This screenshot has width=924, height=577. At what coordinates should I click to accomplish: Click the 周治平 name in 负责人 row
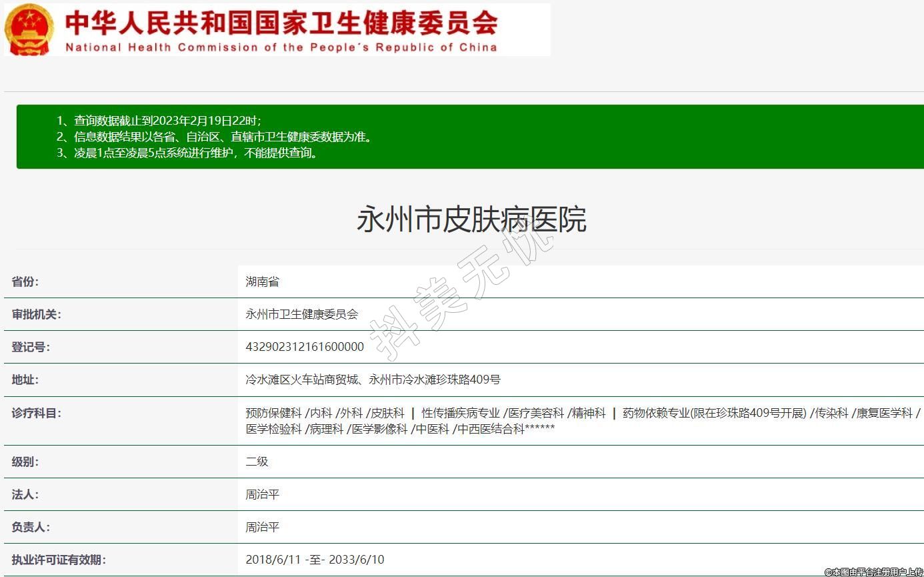[262, 527]
